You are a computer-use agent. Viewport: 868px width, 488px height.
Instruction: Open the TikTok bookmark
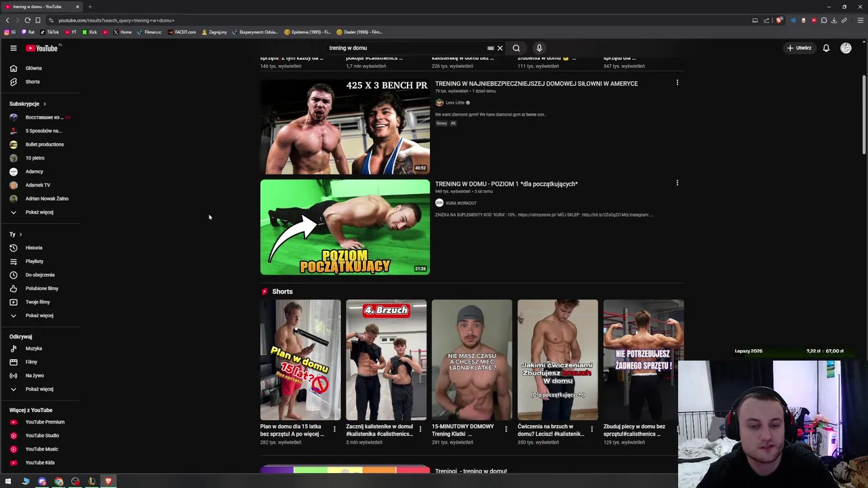point(50,32)
